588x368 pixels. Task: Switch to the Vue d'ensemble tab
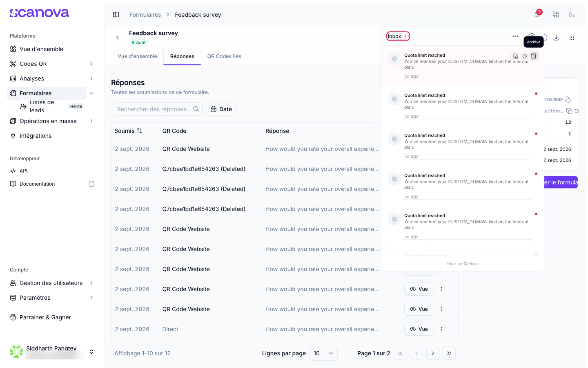coord(137,56)
